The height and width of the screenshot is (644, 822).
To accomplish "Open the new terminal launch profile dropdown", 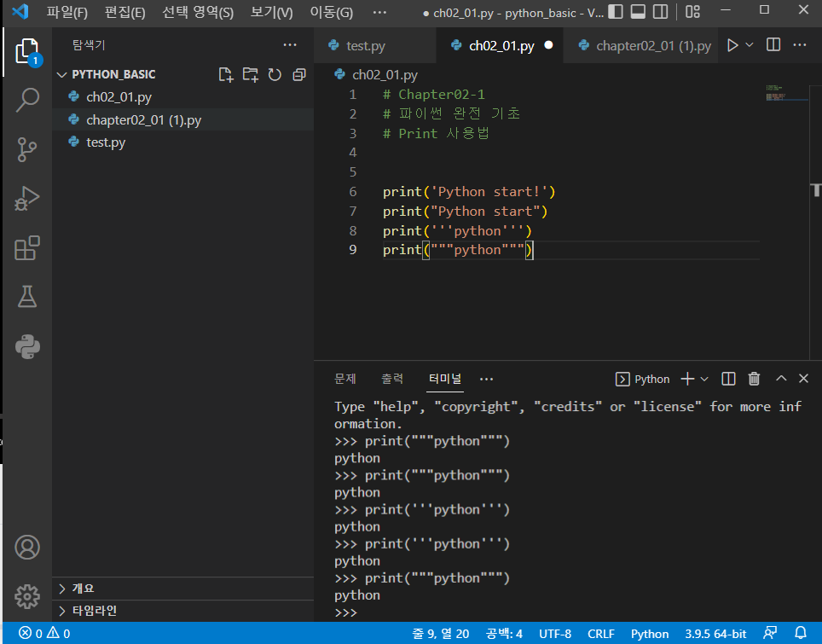I will [704, 379].
